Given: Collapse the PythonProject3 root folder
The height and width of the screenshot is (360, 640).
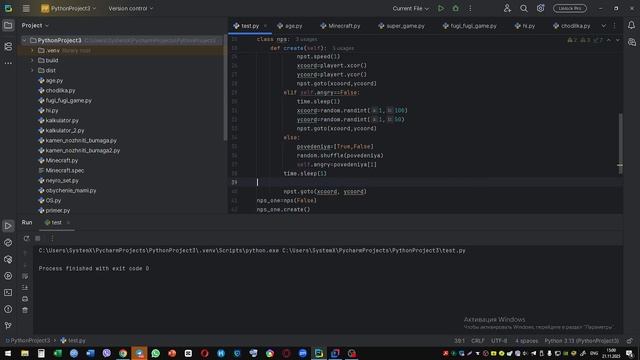Looking at the screenshot, I should (24, 40).
